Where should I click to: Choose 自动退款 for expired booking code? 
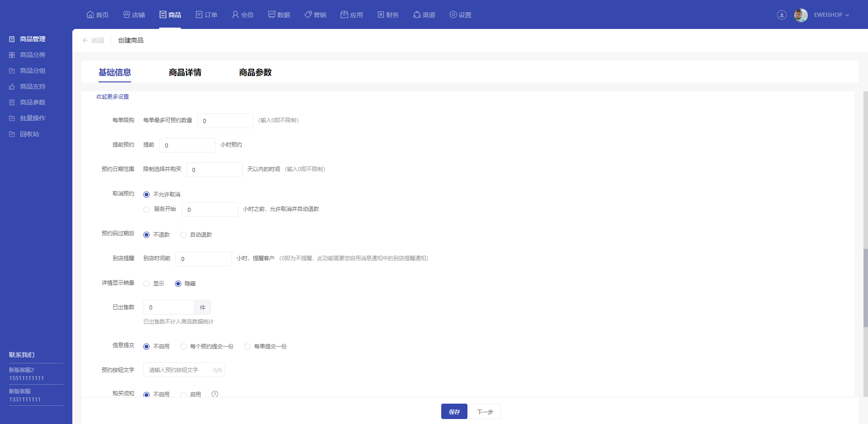184,235
